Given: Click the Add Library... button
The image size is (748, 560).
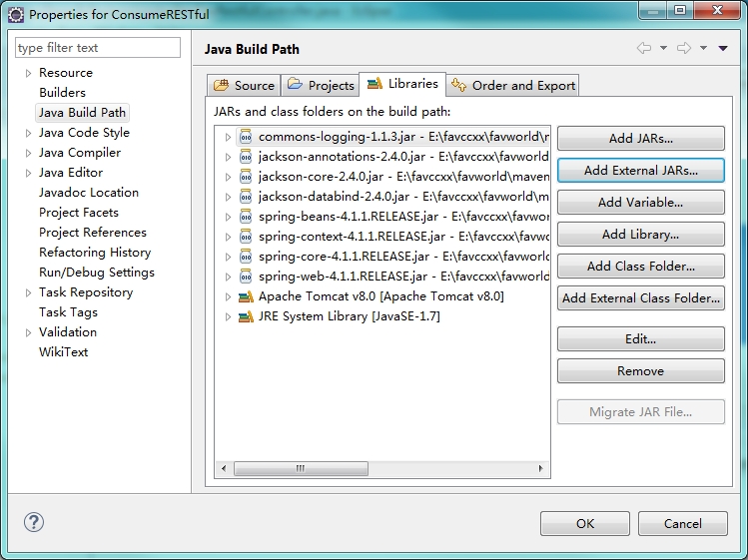Looking at the screenshot, I should pos(641,235).
